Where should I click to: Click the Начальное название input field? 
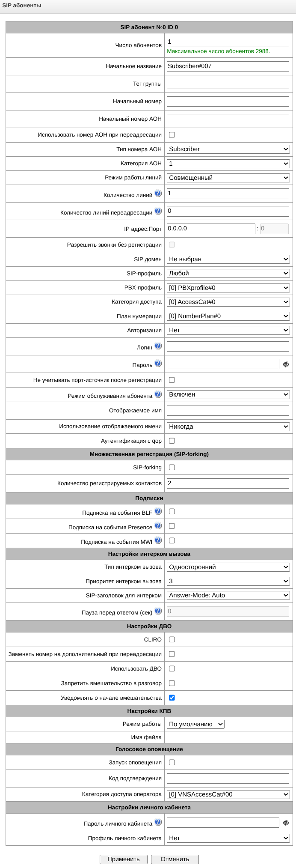pyautogui.click(x=228, y=66)
